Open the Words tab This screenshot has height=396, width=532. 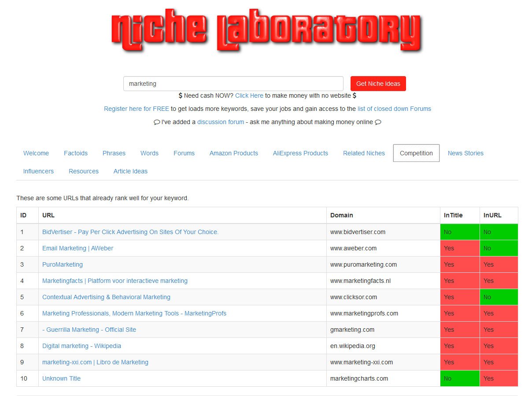(x=149, y=153)
